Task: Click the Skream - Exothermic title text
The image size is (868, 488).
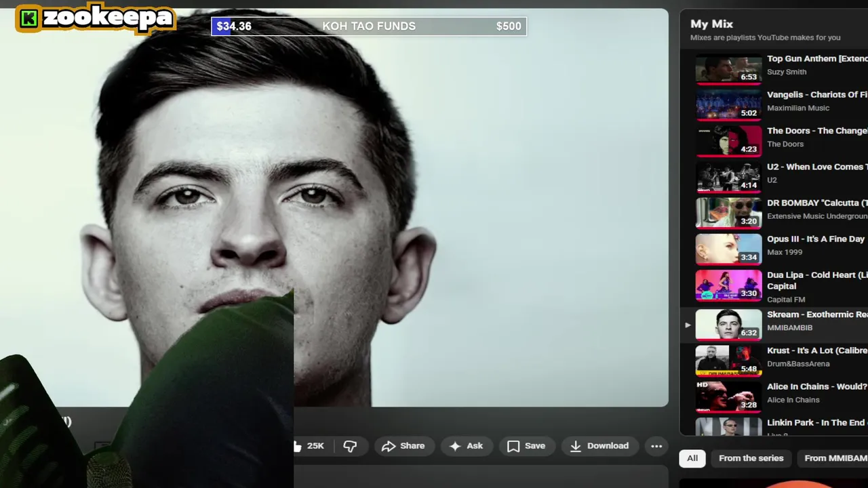Action: [x=817, y=314]
